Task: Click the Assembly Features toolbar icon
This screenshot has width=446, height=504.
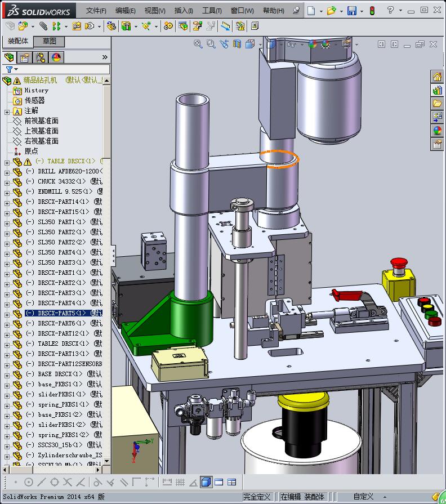Action: pyautogui.click(x=126, y=26)
